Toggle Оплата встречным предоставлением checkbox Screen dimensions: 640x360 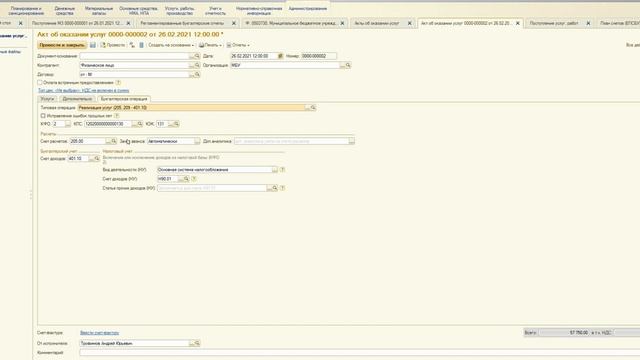coord(40,82)
